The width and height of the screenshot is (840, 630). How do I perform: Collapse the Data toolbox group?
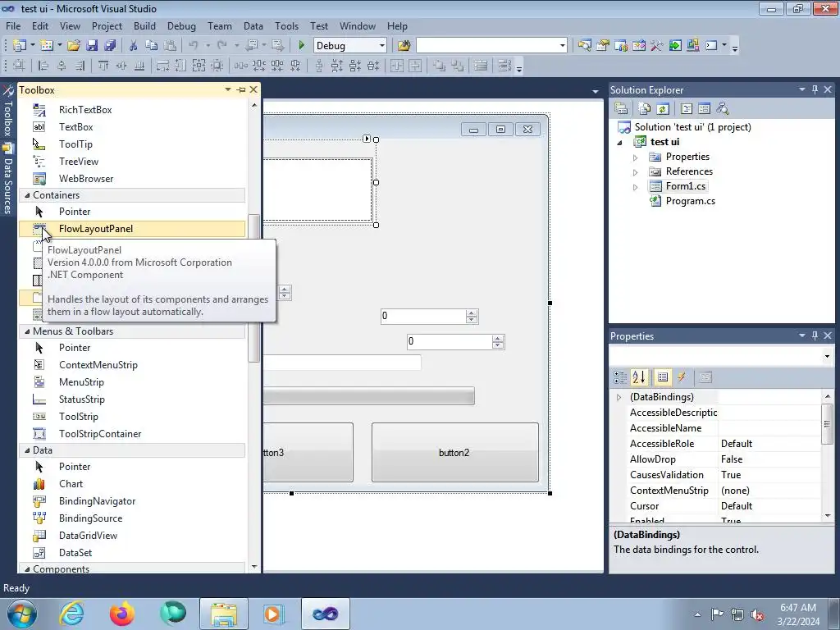pos(27,450)
